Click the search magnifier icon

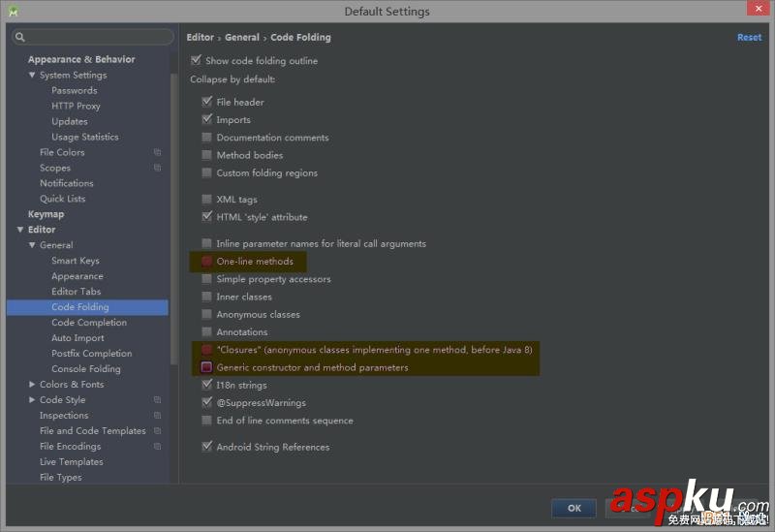(19, 37)
